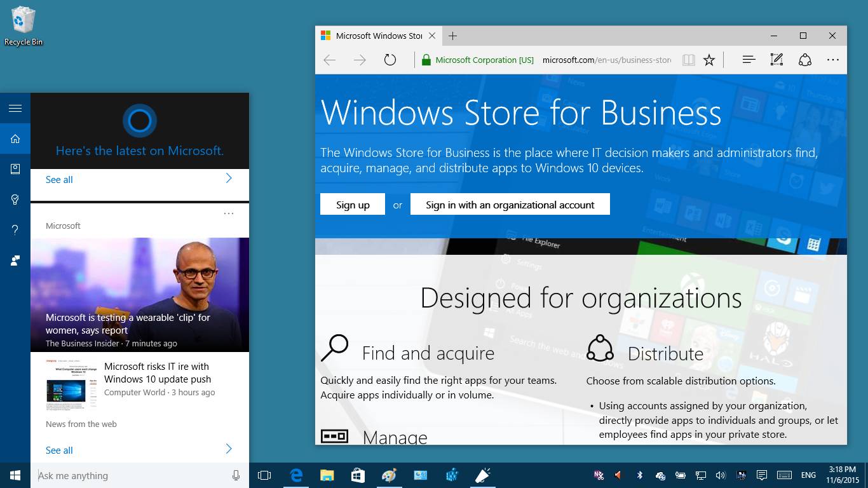Screen dimensions: 868x488
Task: Click the touch keyboard tray icon
Action: coord(784,475)
